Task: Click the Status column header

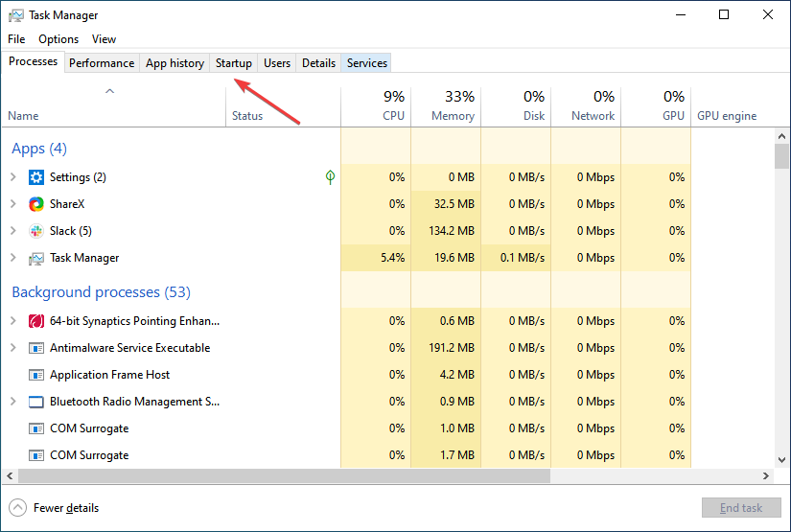Action: pos(284,106)
